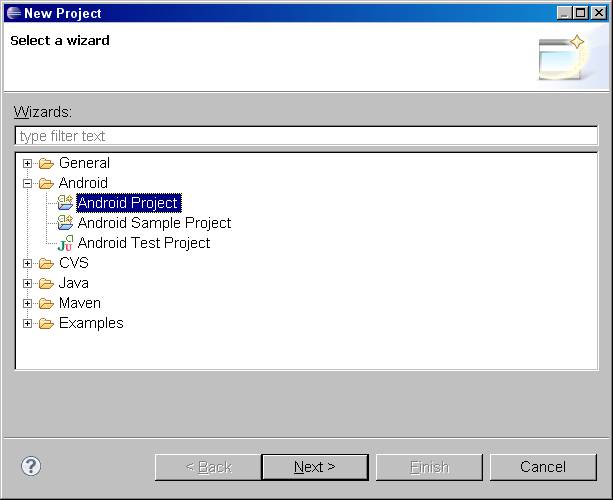
Task: Click the disabled Back button
Action: point(208,467)
